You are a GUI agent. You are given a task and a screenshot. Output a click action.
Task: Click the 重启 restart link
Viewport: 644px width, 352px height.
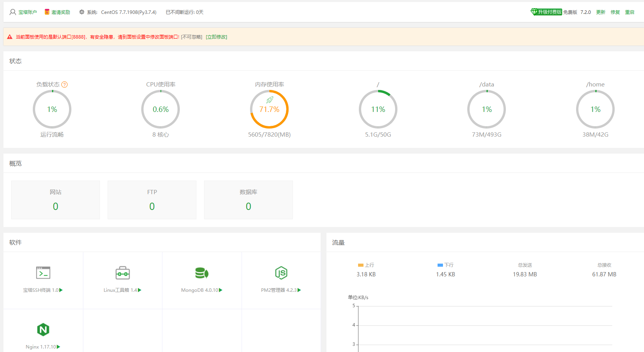[x=630, y=12]
